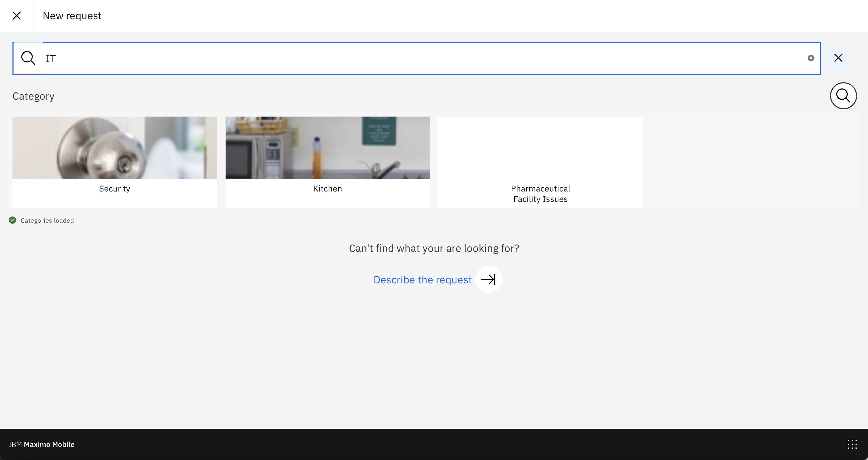
Task: Choose the Security category label
Action: click(x=115, y=189)
